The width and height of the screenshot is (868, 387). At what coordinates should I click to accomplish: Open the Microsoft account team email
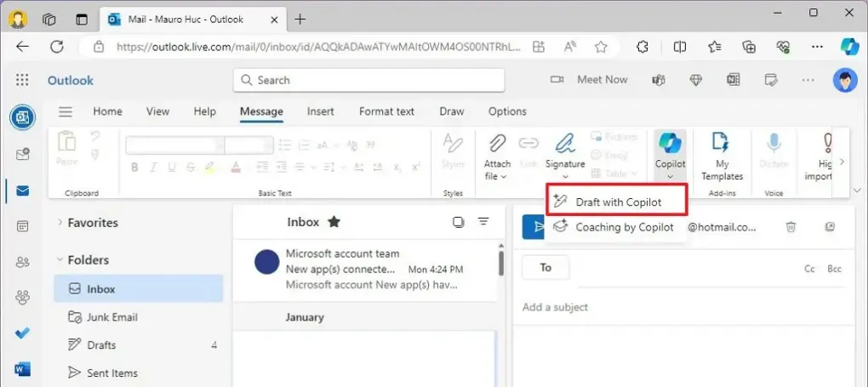tap(365, 270)
